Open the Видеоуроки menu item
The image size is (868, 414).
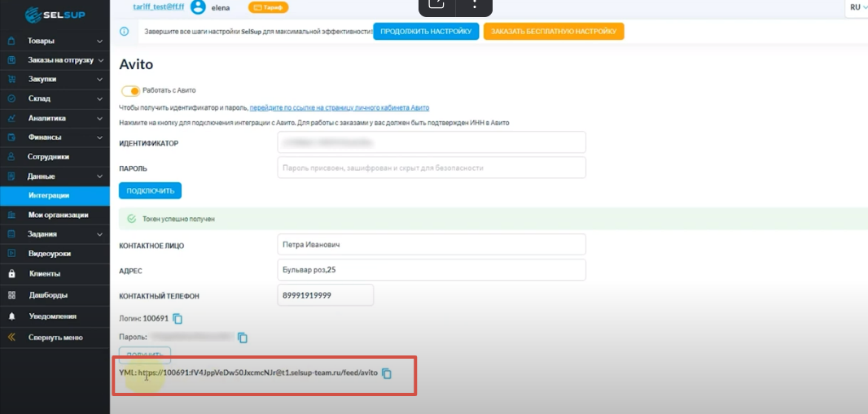[x=55, y=254]
